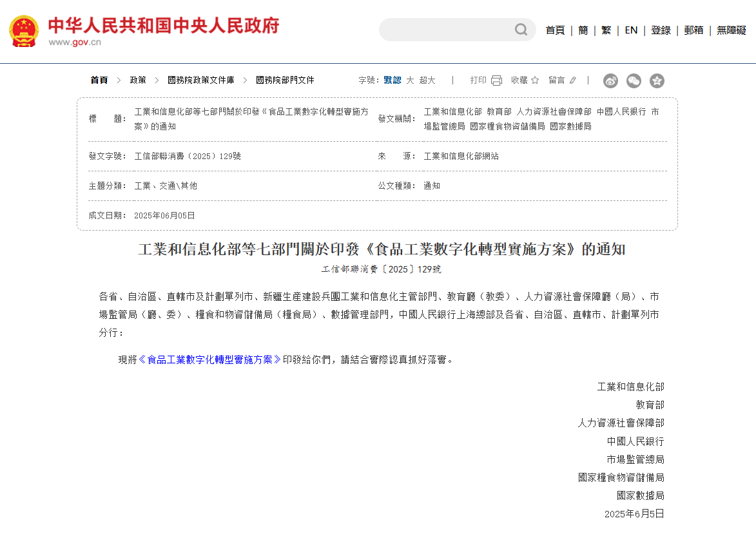Switch site language to EN
The image size is (756, 536).
point(630,30)
